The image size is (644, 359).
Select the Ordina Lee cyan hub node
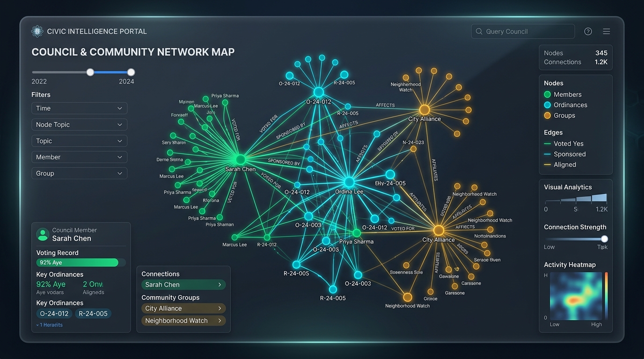(349, 182)
